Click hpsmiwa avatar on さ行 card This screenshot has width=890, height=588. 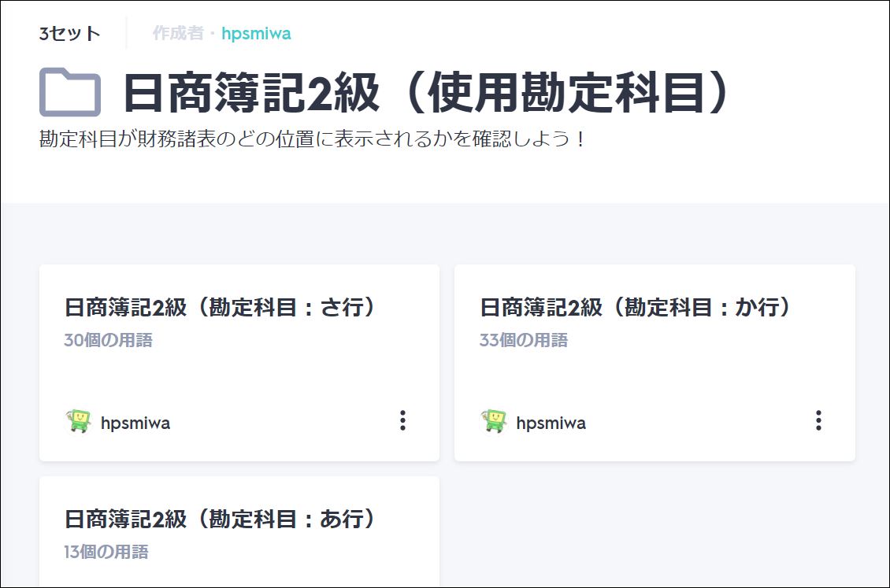[x=78, y=421]
